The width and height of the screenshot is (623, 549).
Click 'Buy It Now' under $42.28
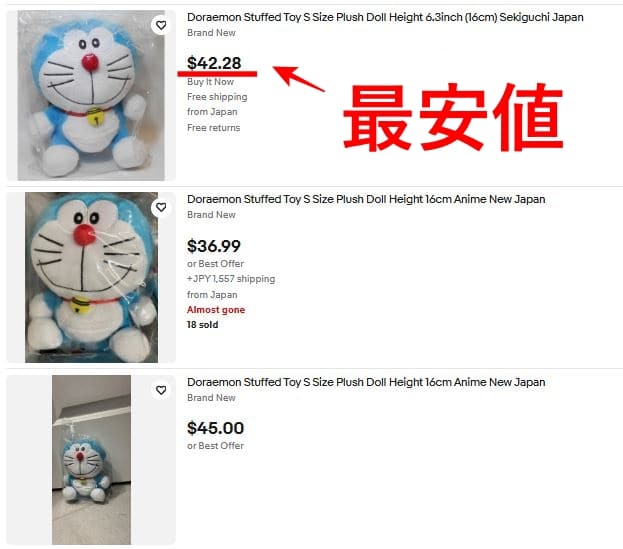click(x=210, y=82)
